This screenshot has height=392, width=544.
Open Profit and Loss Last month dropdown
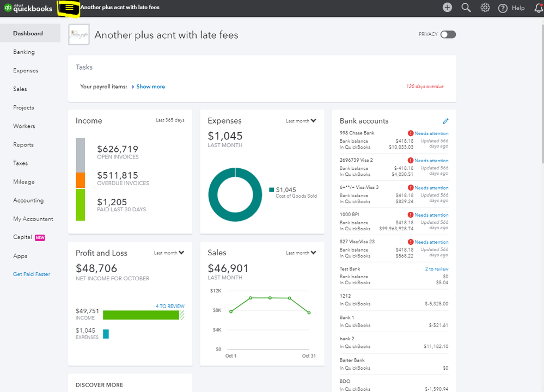point(169,253)
